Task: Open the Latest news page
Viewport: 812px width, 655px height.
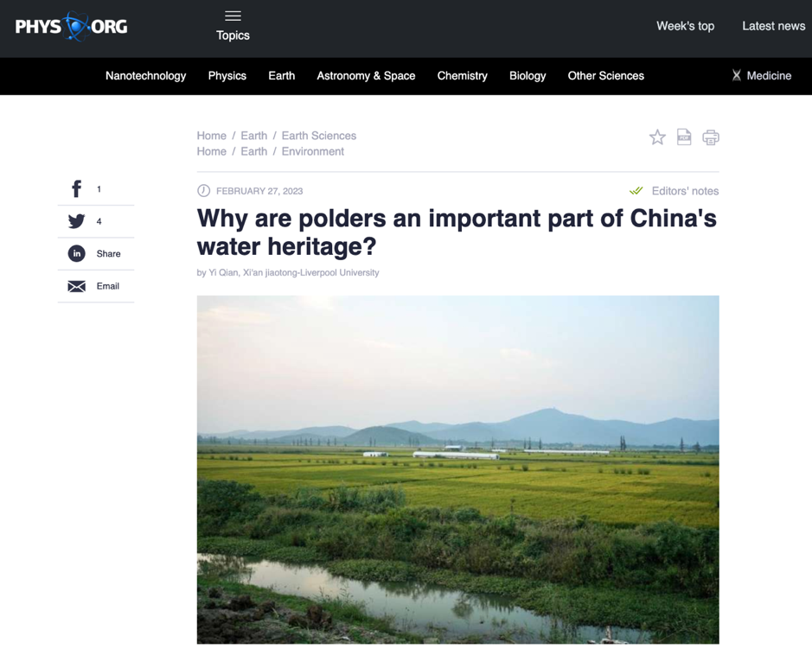Action: [x=774, y=26]
